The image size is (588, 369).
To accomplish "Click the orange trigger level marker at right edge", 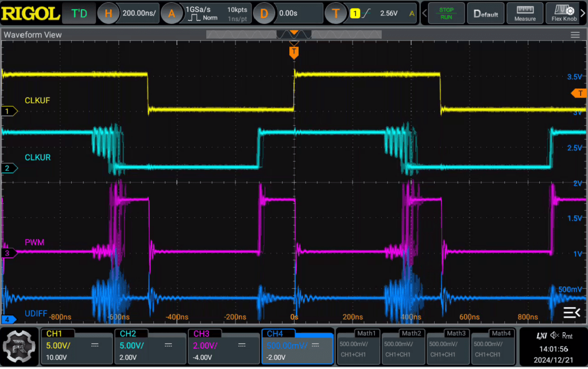I will tap(579, 94).
